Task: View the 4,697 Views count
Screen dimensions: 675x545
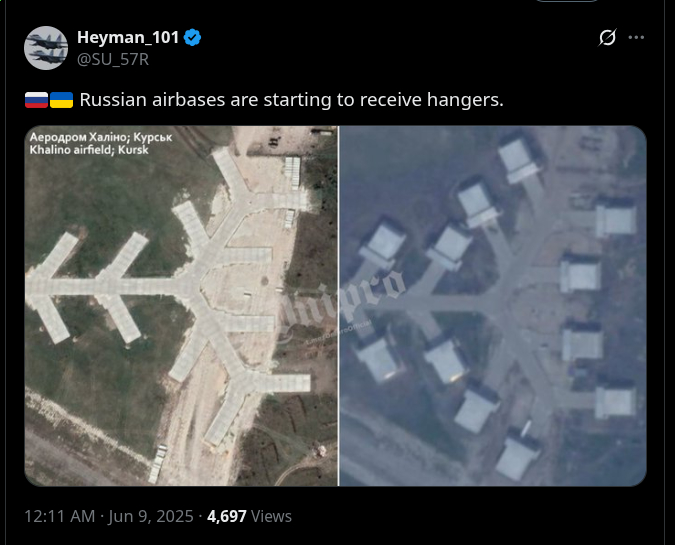Action: (x=249, y=516)
